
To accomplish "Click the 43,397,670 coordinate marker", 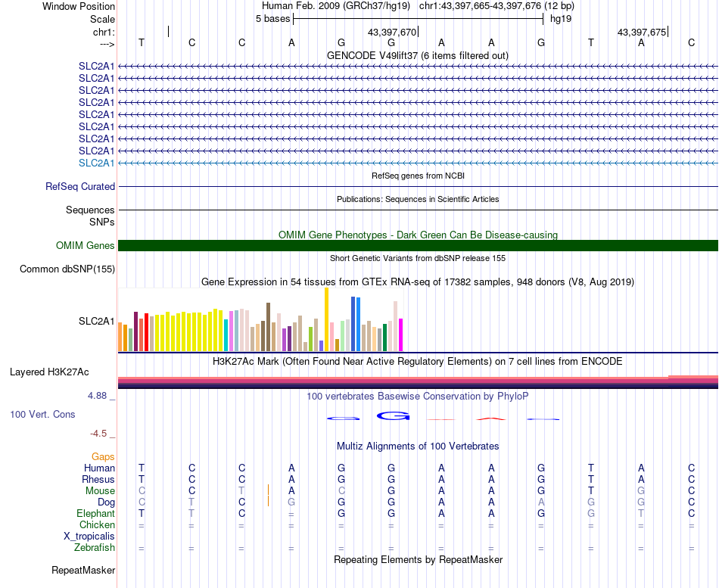I will click(392, 32).
